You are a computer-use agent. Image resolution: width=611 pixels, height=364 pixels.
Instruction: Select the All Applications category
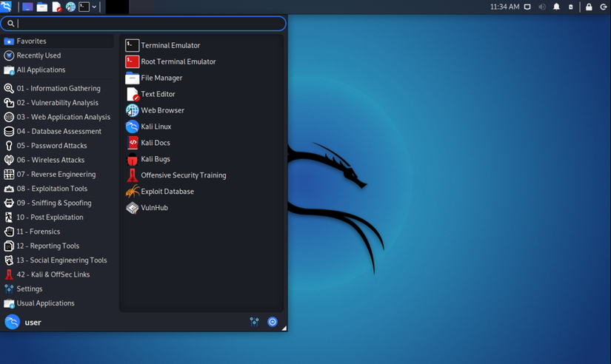pos(57,70)
